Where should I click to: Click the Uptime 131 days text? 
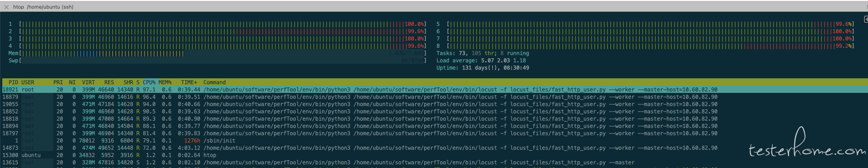point(483,68)
